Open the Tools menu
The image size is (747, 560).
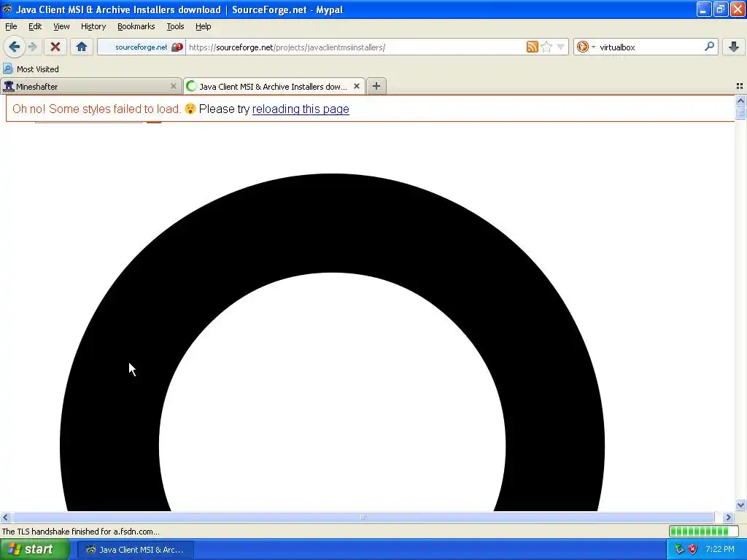pyautogui.click(x=175, y=26)
